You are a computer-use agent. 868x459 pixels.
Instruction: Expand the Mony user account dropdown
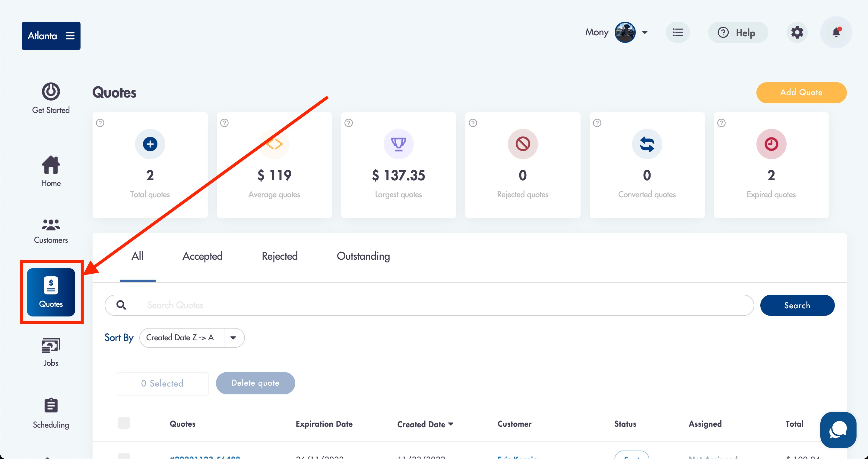(x=645, y=32)
